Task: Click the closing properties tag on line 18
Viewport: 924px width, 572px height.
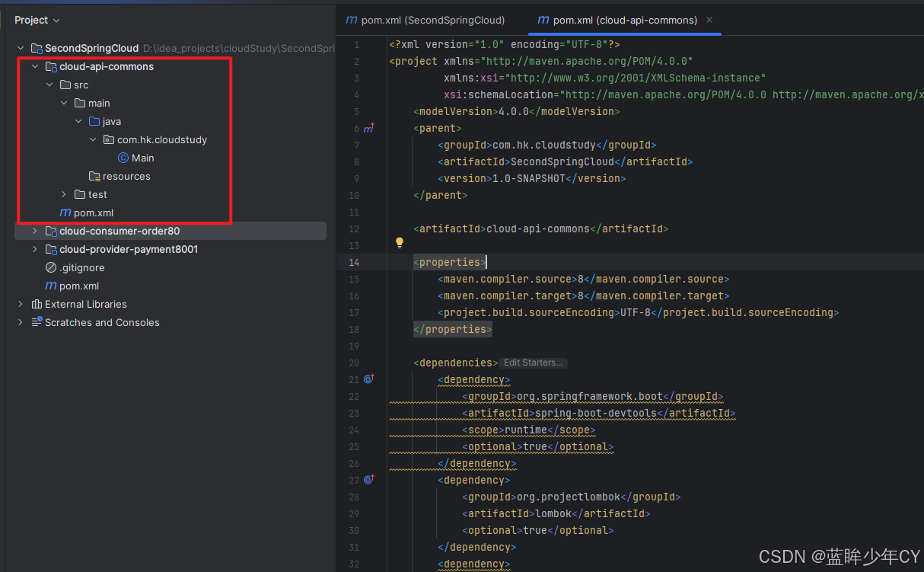Action: click(453, 329)
